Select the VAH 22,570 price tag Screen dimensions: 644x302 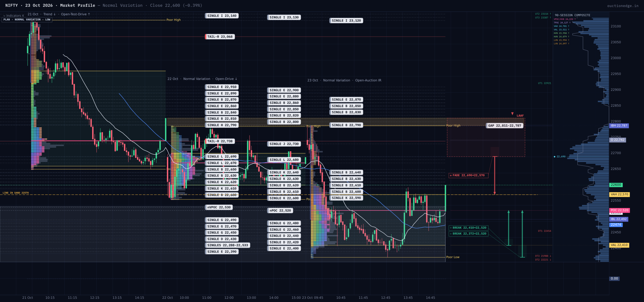pos(619,194)
